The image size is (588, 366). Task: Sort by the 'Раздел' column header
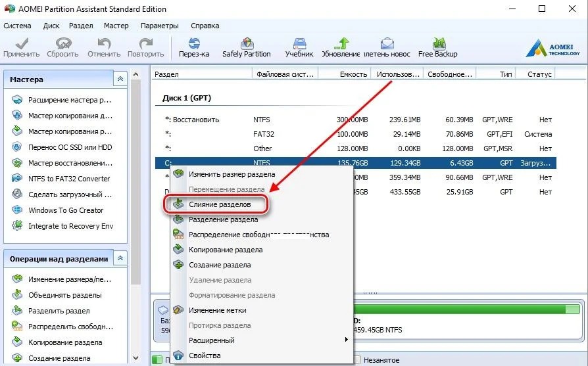pos(202,74)
